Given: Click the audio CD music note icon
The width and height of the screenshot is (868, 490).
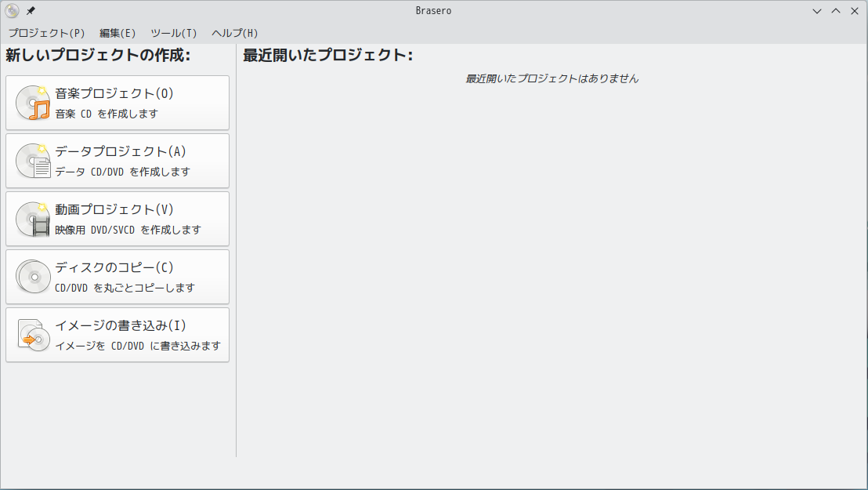Looking at the screenshot, I should [x=33, y=103].
